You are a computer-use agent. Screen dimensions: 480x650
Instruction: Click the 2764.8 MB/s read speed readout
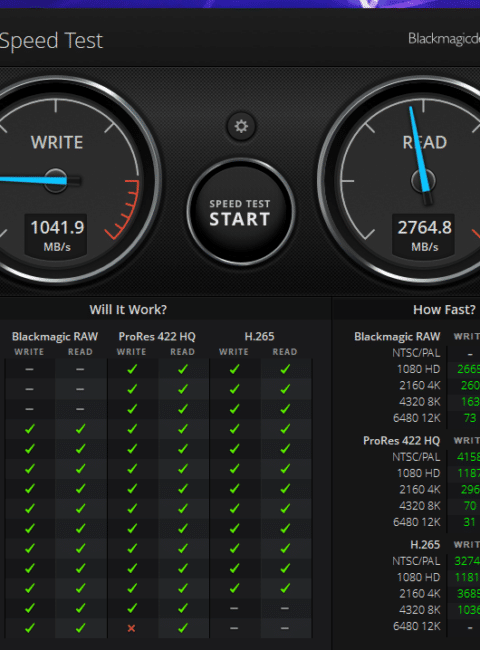click(x=424, y=235)
